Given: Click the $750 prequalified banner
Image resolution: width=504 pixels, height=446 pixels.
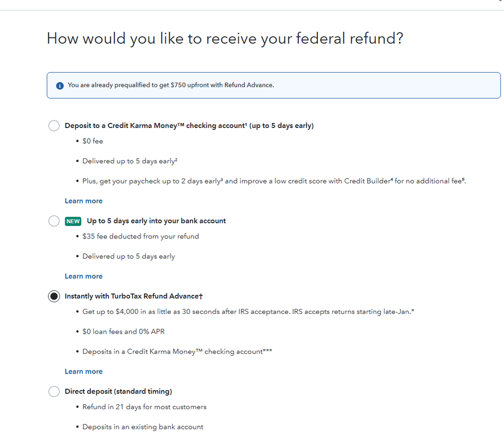Looking at the screenshot, I should (273, 85).
